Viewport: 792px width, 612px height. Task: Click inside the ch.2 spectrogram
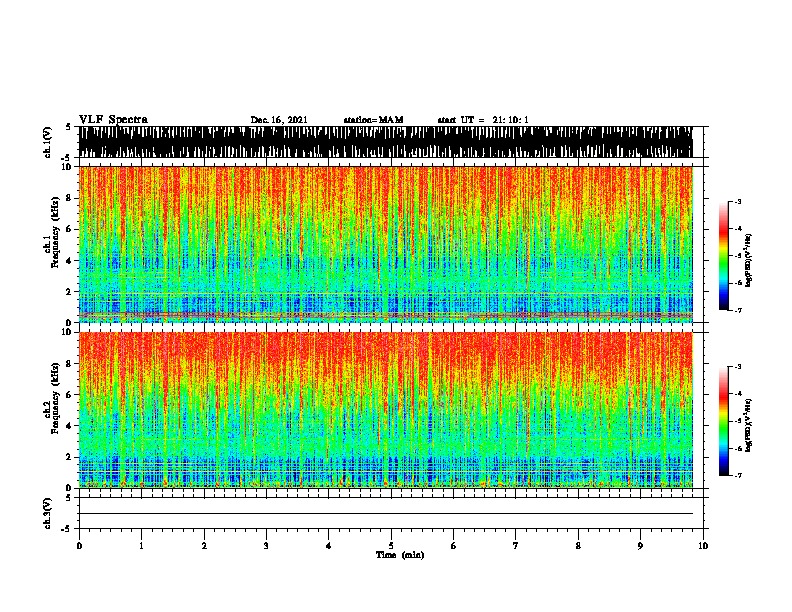[x=385, y=410]
